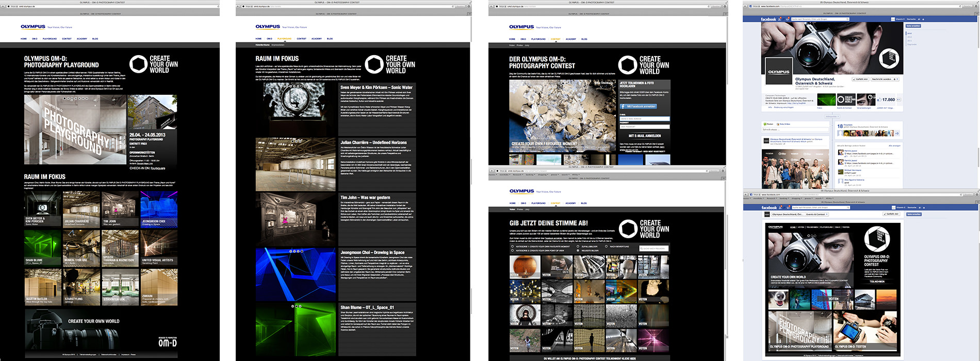Select the Zufallsbilder radio option
Screen dimensions: 980x361
pyautogui.click(x=578, y=247)
